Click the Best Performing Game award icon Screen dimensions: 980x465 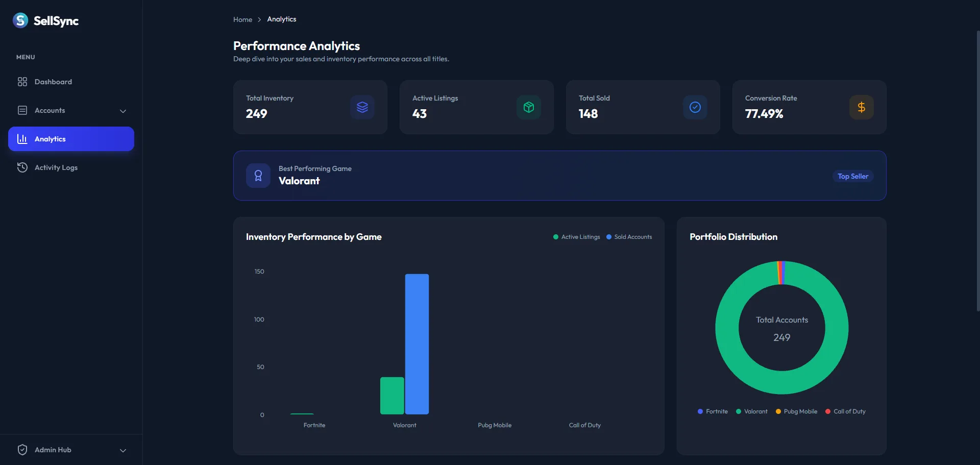click(x=258, y=176)
